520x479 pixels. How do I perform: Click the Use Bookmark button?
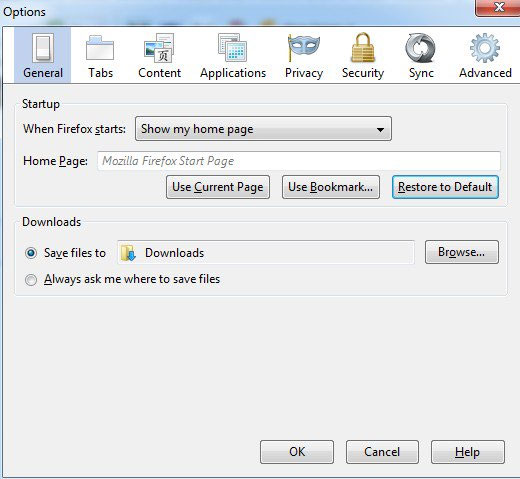click(x=331, y=187)
